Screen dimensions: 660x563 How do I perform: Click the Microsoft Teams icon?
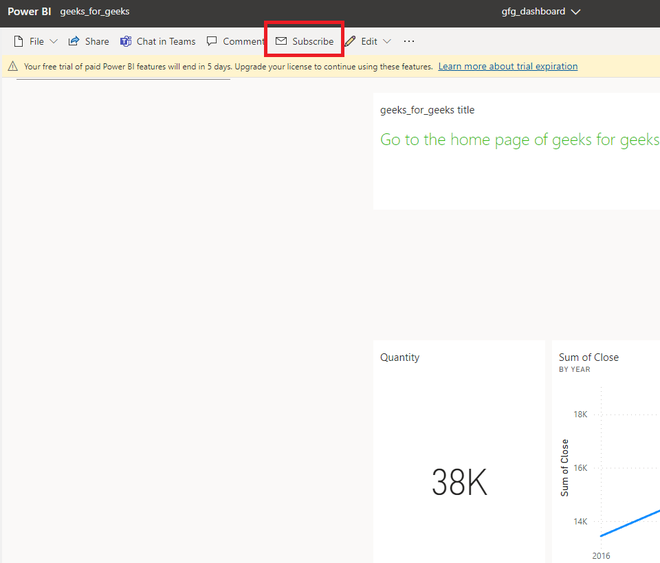click(125, 41)
